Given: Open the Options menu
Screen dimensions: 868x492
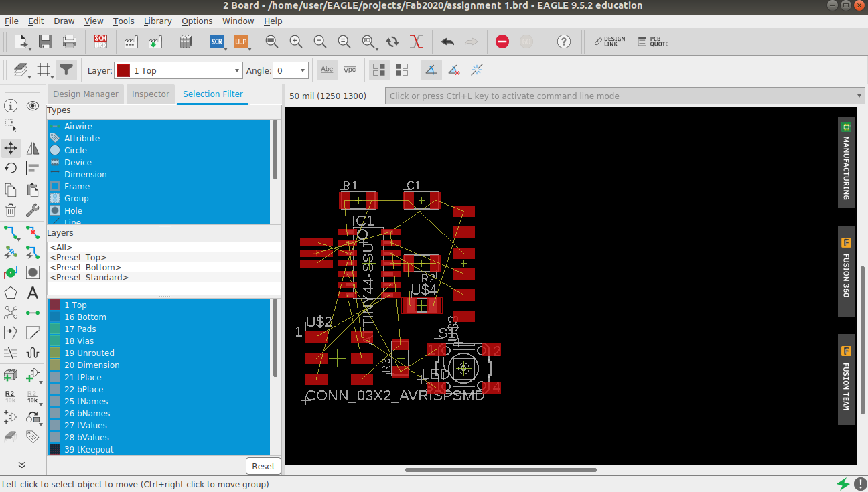Looking at the screenshot, I should pos(197,21).
